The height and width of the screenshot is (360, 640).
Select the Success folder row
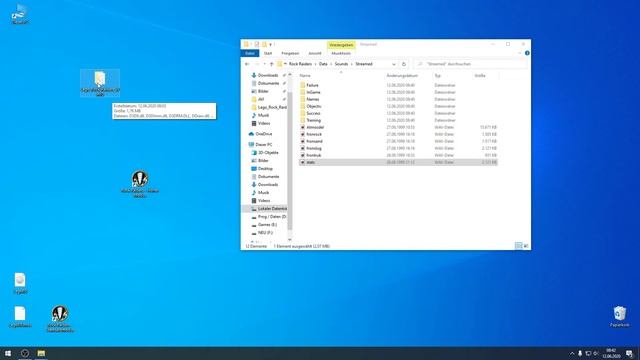[398, 113]
